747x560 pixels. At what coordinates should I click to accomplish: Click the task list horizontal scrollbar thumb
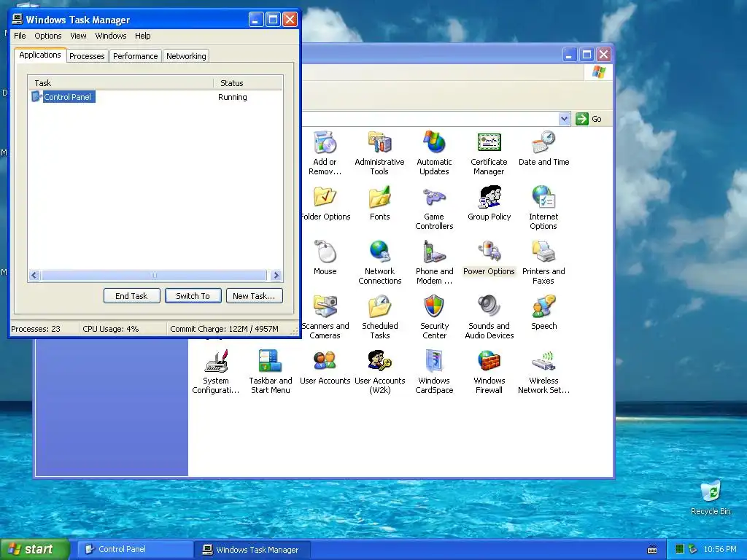click(153, 275)
